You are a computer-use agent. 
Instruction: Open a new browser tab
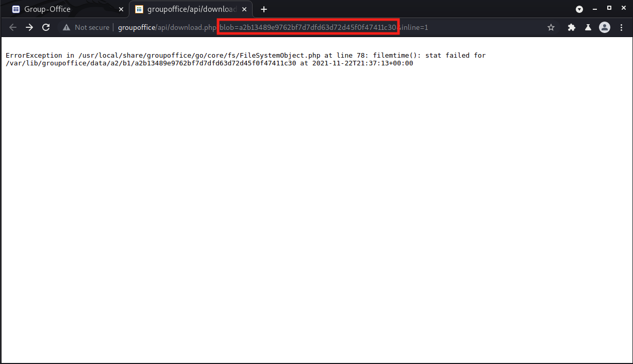point(264,9)
